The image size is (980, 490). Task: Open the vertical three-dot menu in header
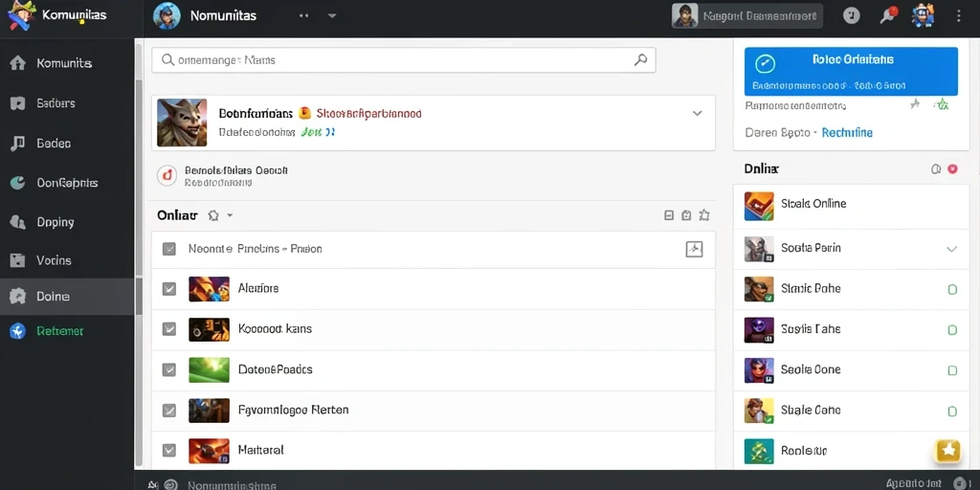click(959, 15)
